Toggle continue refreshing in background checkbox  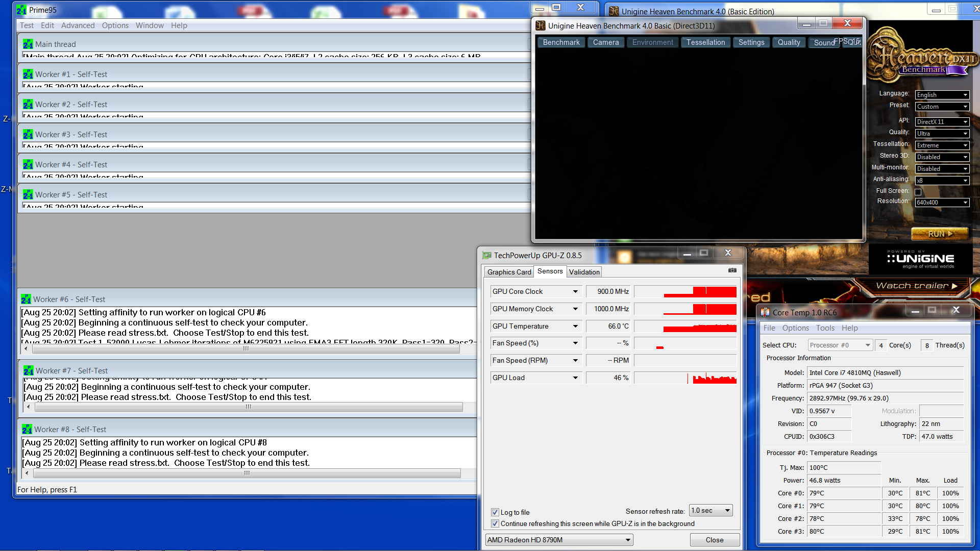click(x=495, y=523)
